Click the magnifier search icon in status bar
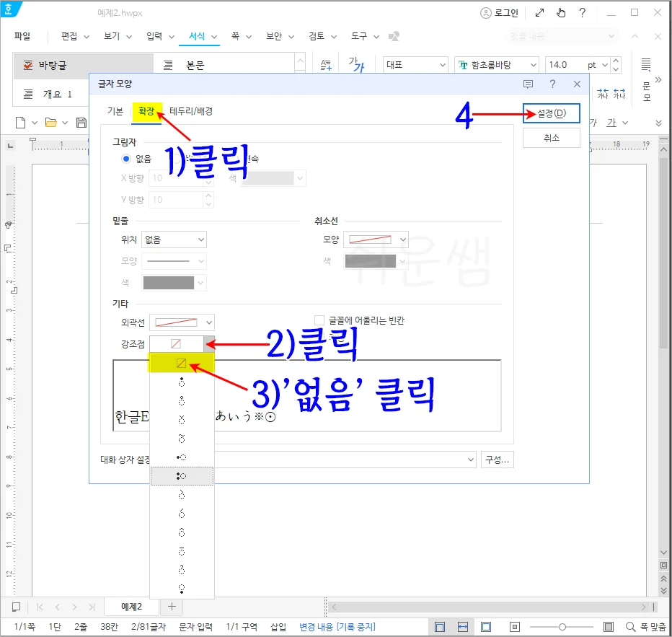Image resolution: width=672 pixels, height=637 pixels. (x=630, y=626)
